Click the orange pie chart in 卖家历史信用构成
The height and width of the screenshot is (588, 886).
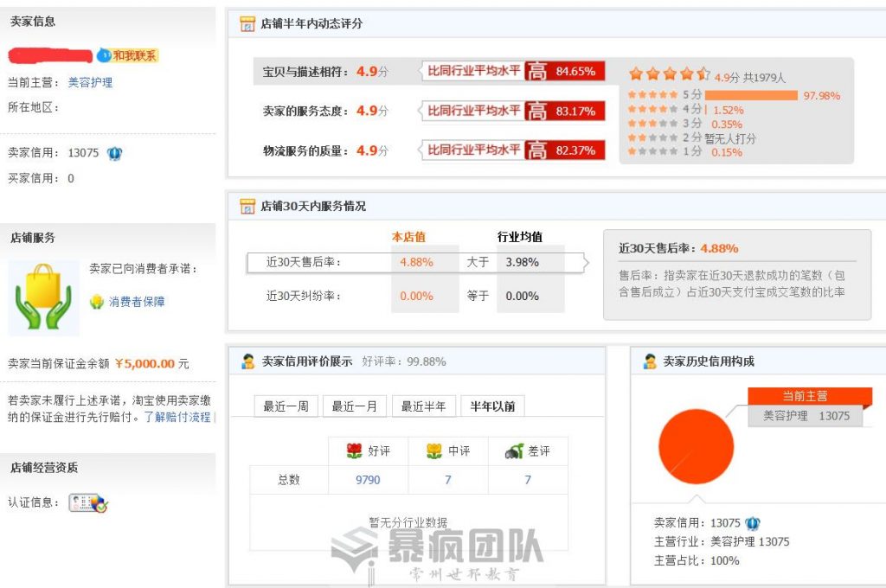coord(697,446)
